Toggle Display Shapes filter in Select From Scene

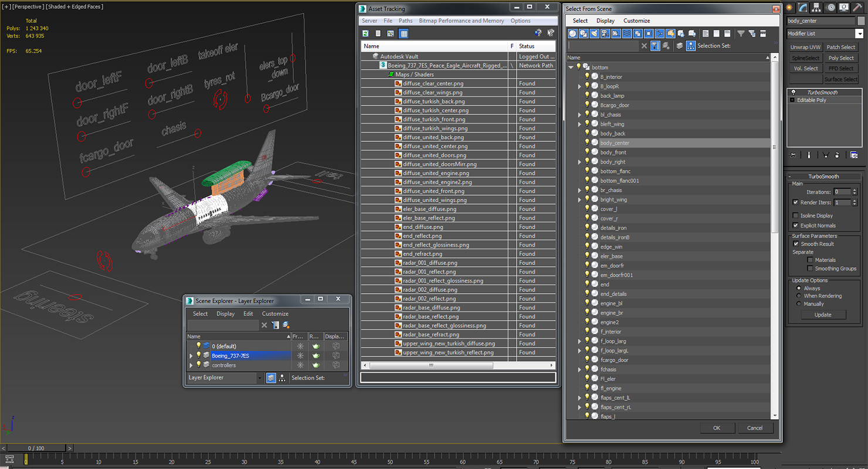coord(584,33)
